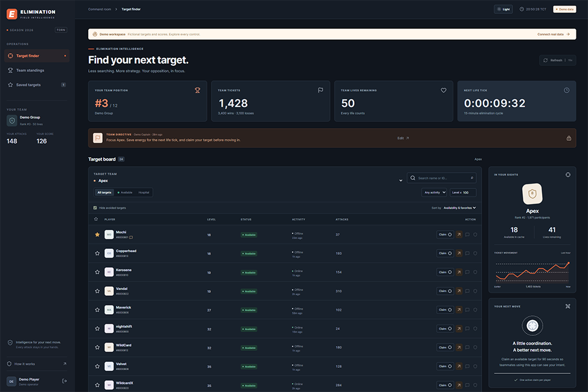Open Maverick's attack link arrow icon
588x392 pixels.
point(459,310)
